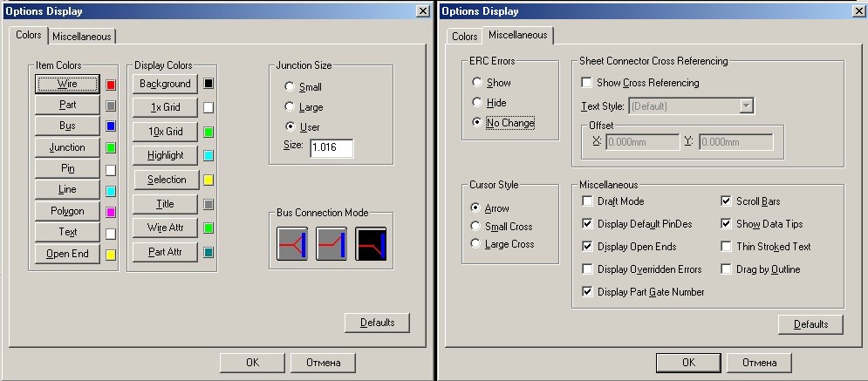Toggle Display Part Gate Number checkbox

point(587,292)
